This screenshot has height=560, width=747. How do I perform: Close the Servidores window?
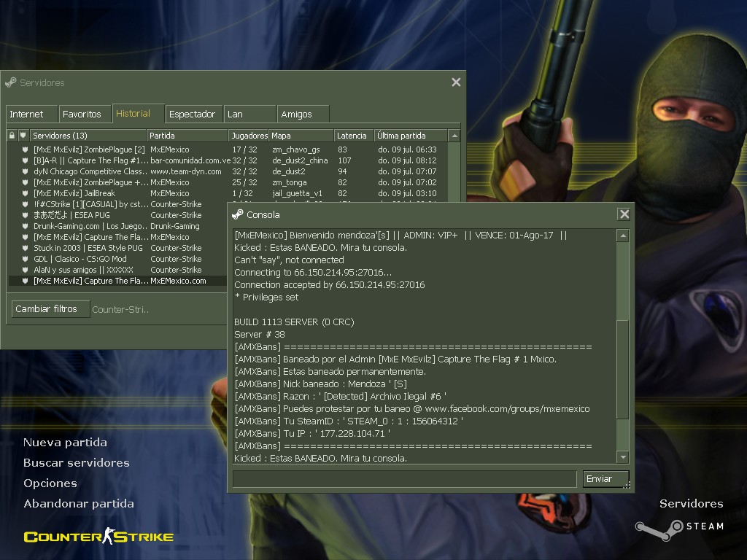[456, 82]
